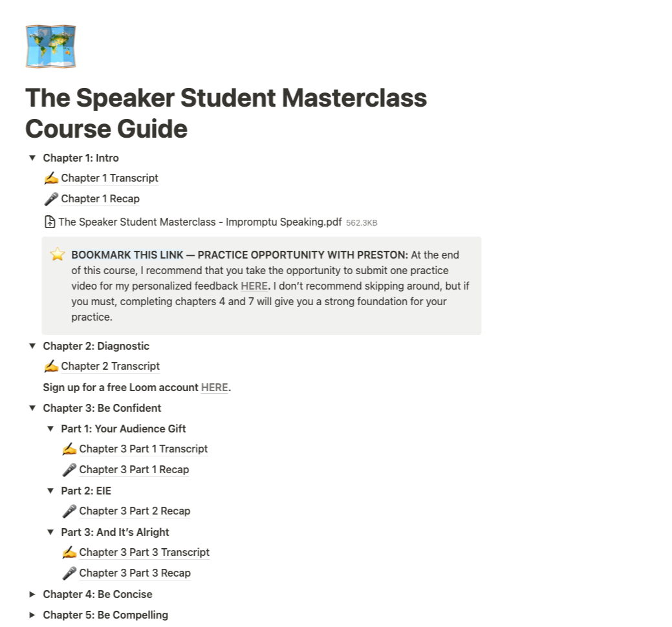
Task: Expand the Chapter 5: Be Compelling section
Action: coord(32,615)
